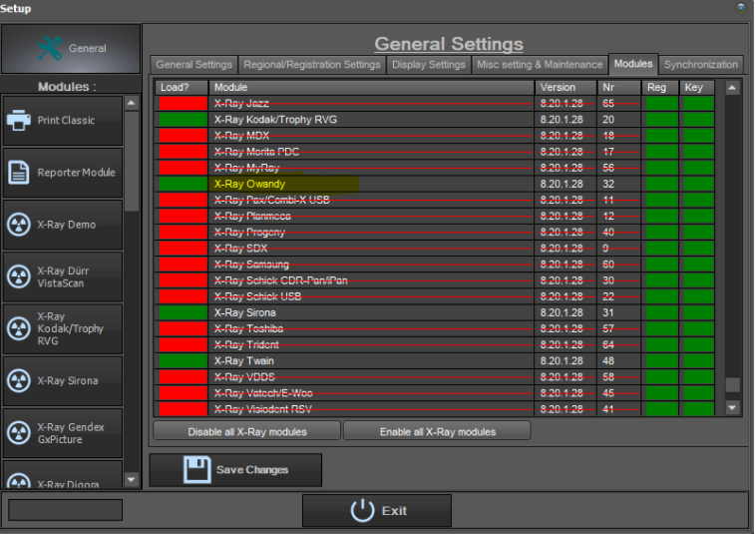Viewport: 756px width, 534px height.
Task: Click the Module column header
Action: click(372, 87)
